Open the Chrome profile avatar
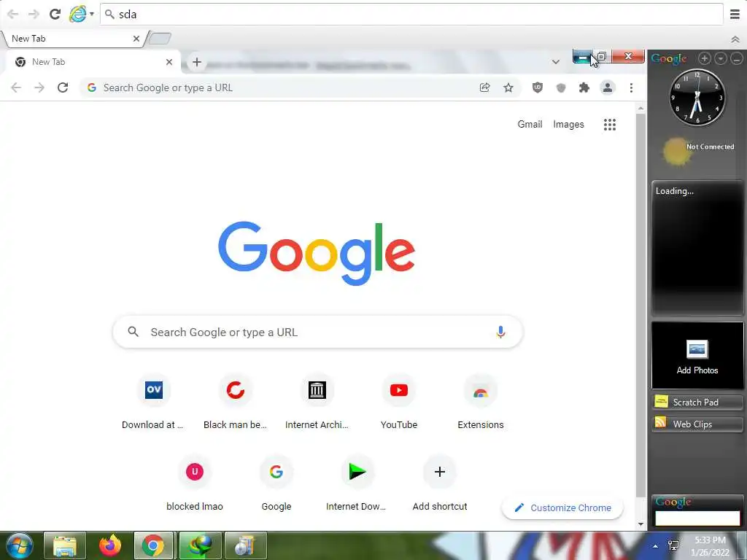 (608, 87)
